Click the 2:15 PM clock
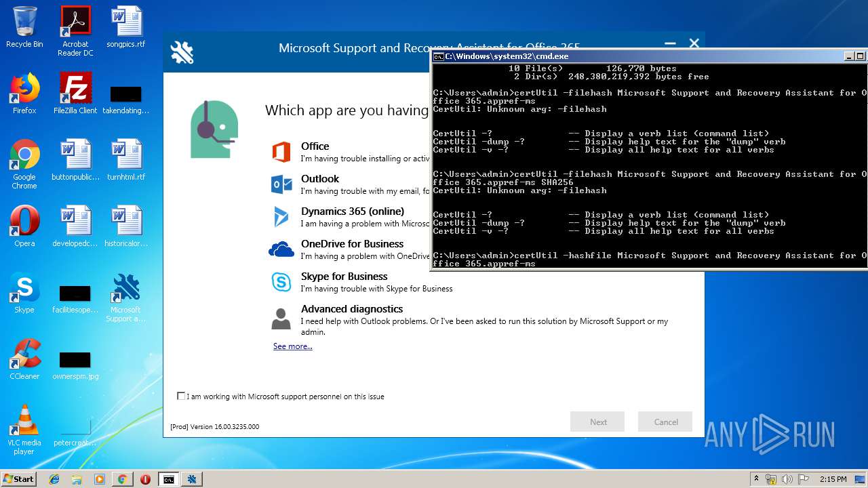Viewport: 868px width, 488px height. [833, 479]
